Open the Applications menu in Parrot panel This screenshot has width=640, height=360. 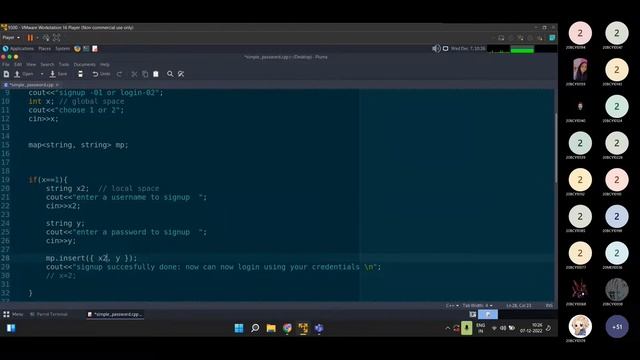point(18,49)
